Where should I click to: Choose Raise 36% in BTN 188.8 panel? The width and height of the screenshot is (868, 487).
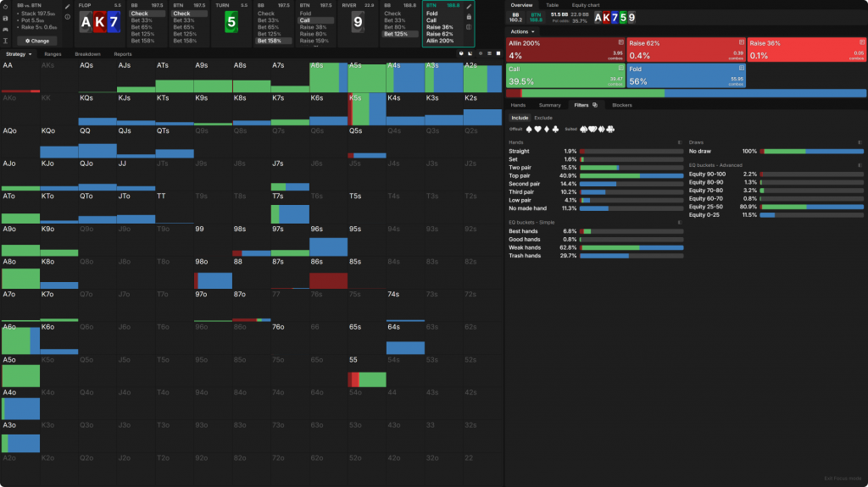click(440, 27)
